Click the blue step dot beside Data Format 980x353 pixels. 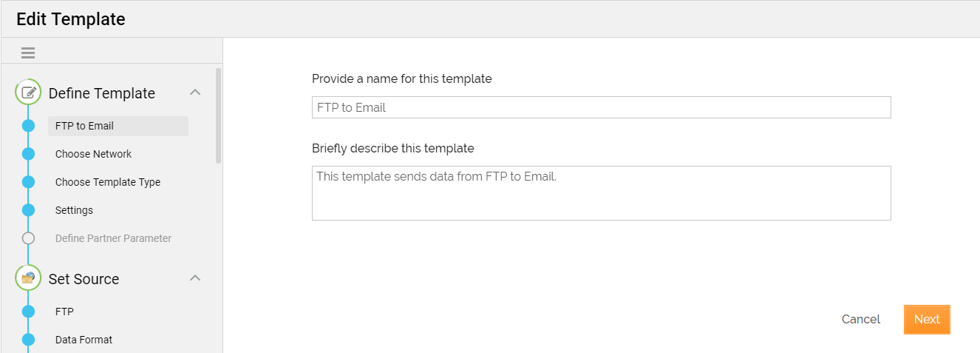click(x=29, y=340)
